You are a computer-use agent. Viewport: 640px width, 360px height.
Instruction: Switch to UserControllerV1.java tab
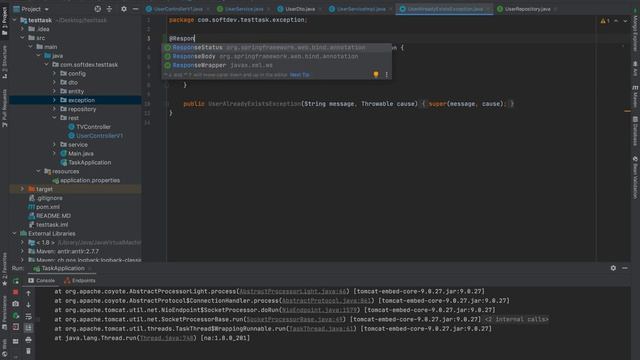point(178,9)
